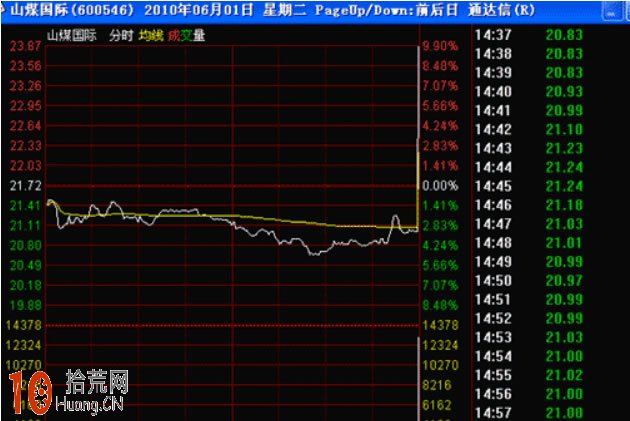Click the red 8.48% percentage label
Screen dimensions: 630x421
(440, 66)
